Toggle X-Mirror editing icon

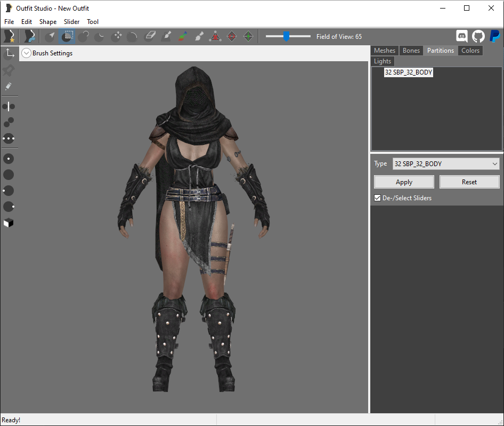(9, 106)
